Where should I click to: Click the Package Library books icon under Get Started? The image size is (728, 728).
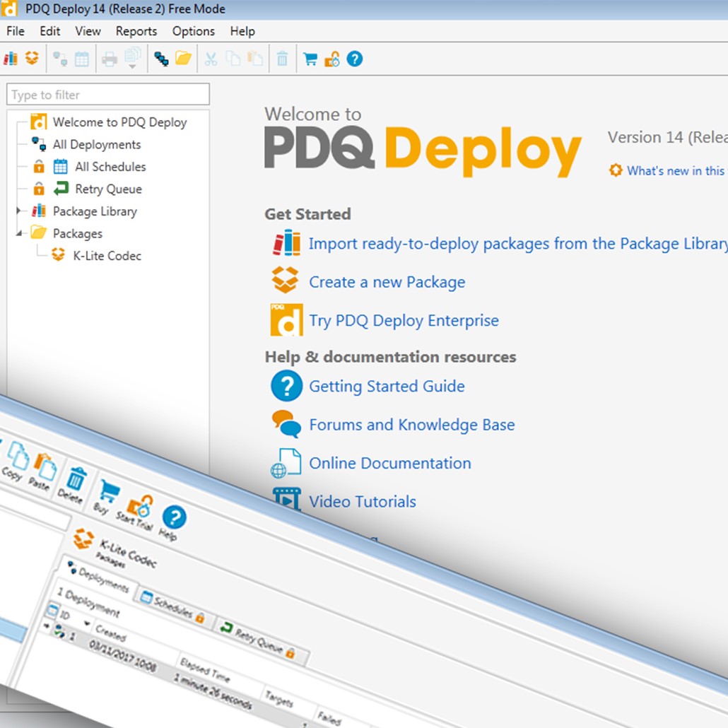tap(286, 242)
